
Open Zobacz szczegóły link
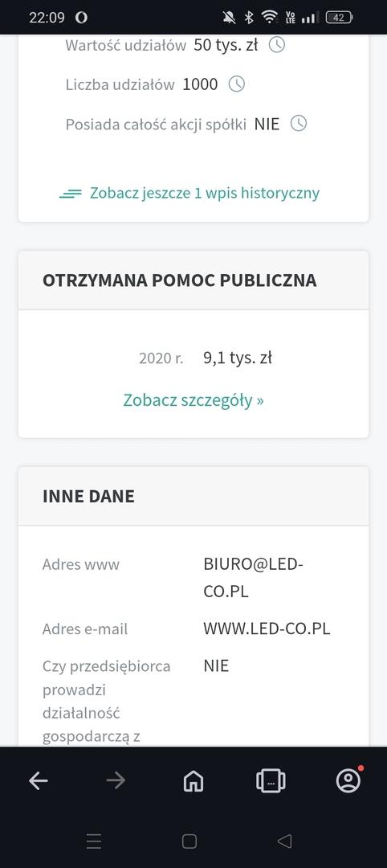coord(193,400)
